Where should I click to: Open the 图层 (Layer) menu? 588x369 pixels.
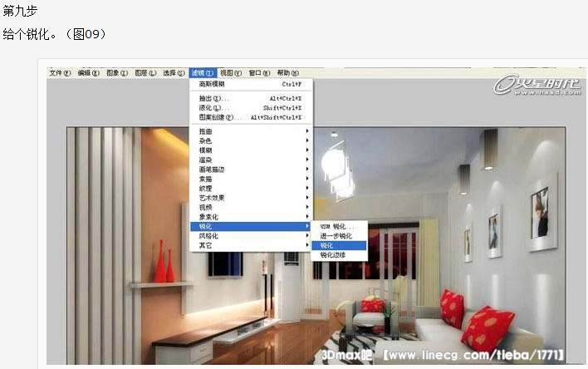coord(145,73)
